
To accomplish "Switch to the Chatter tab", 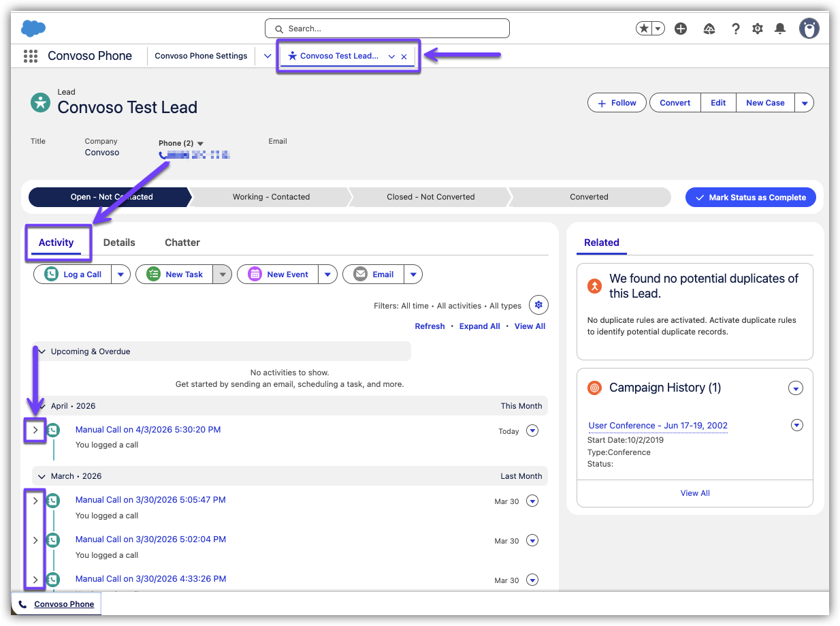I will pos(182,242).
